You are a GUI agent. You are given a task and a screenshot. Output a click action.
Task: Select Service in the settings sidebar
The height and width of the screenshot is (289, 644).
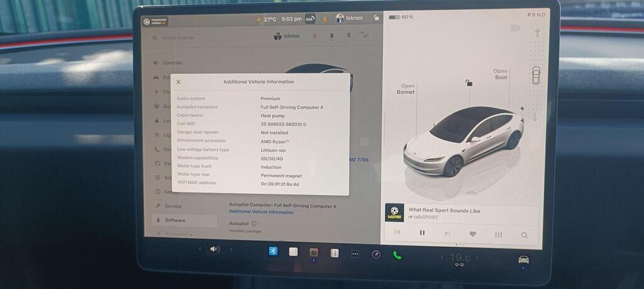point(172,206)
